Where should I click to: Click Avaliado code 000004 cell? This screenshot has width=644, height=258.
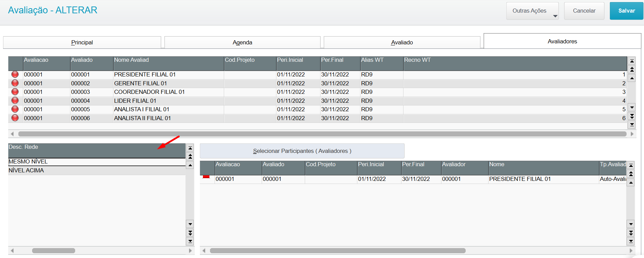tap(92, 101)
